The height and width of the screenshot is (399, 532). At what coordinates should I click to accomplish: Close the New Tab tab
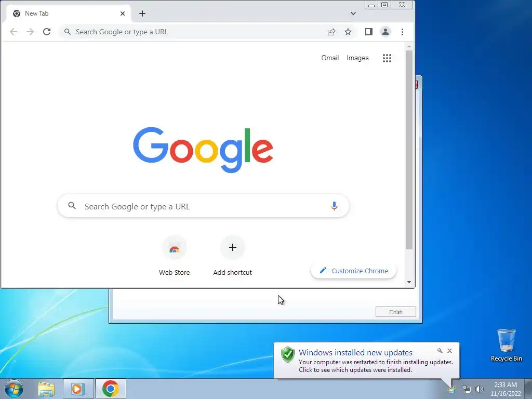point(123,14)
